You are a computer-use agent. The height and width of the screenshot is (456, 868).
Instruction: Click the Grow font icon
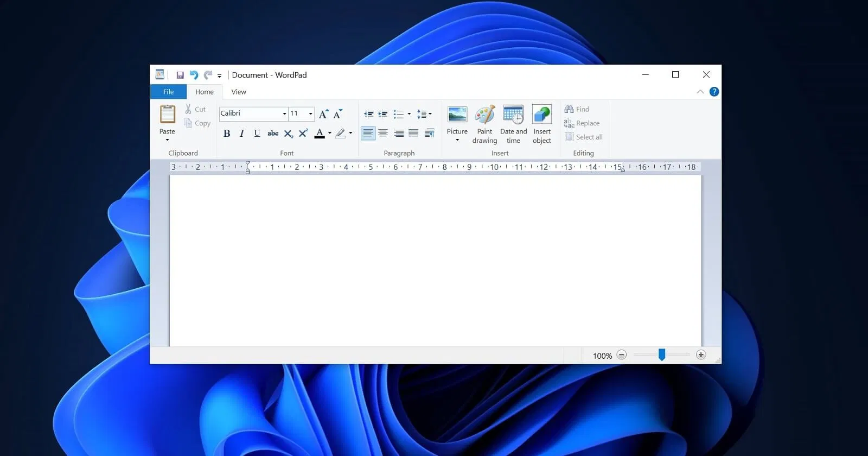(323, 114)
